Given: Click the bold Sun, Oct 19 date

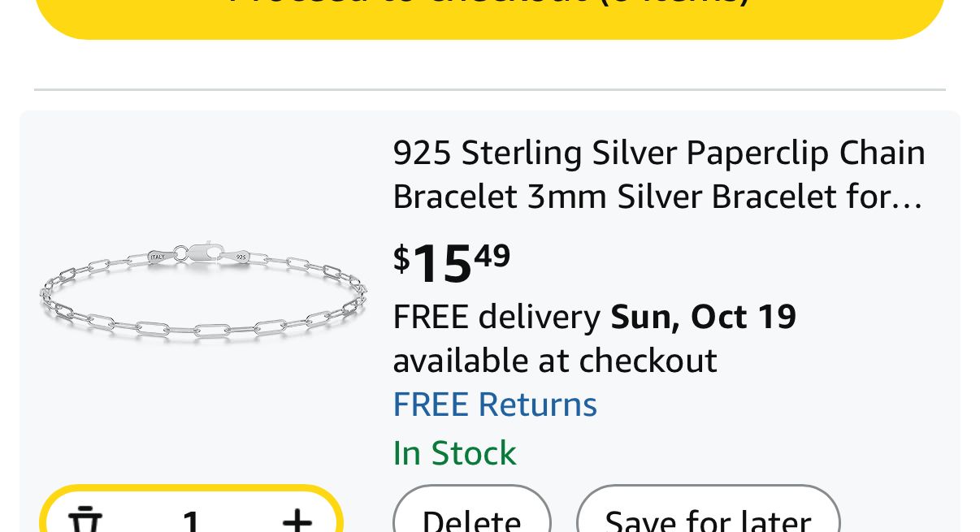Looking at the screenshot, I should (703, 317).
